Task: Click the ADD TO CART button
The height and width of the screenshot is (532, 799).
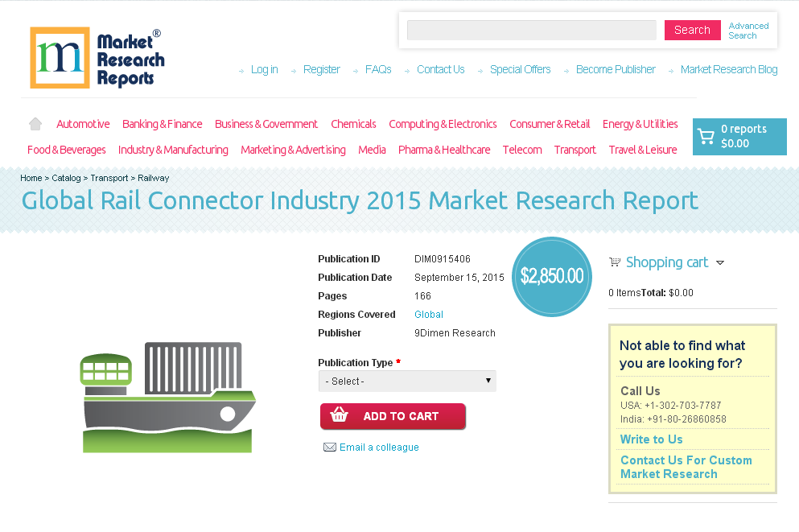Action: (393, 416)
